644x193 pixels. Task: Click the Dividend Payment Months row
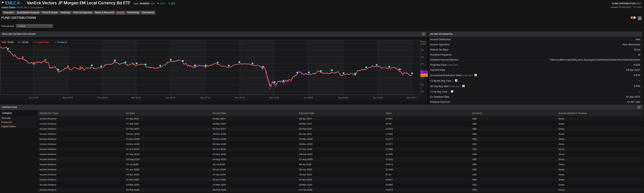(535, 60)
